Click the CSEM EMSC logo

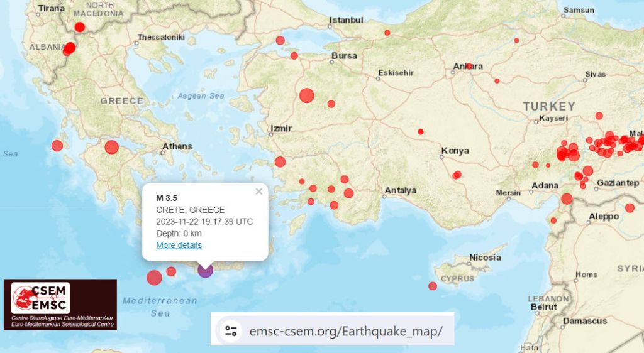point(60,304)
